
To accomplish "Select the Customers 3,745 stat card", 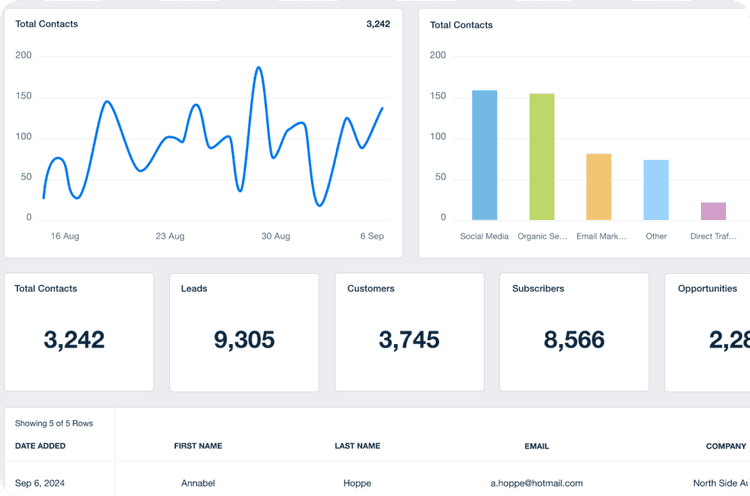I will [x=409, y=332].
